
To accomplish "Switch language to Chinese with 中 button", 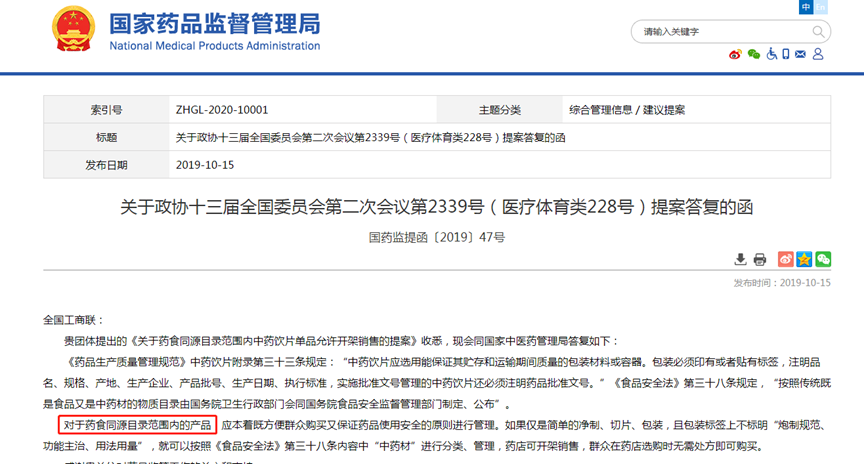I will (806, 7).
